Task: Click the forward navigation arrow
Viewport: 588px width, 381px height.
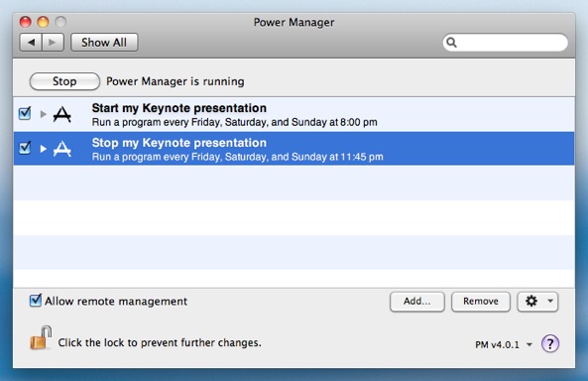Action: click(53, 43)
